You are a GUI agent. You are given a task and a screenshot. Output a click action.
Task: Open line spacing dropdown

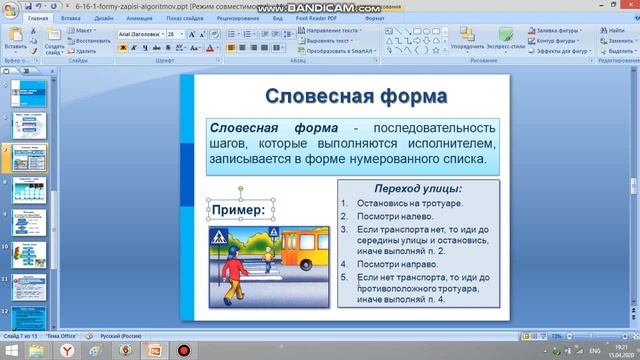point(289,34)
